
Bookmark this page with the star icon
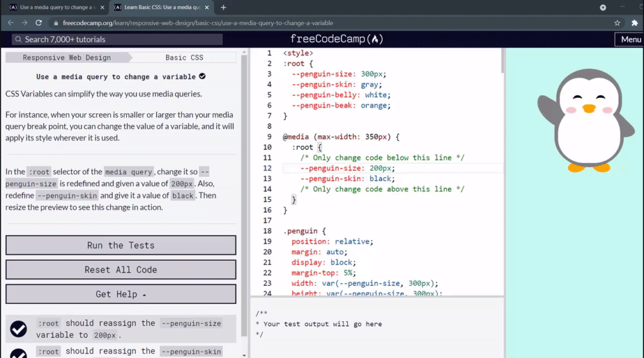[617, 23]
